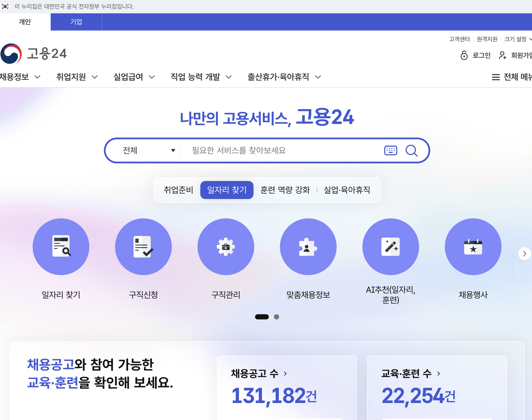Open the 전체 search category dropdown
This screenshot has width=532, height=420.
(x=149, y=150)
